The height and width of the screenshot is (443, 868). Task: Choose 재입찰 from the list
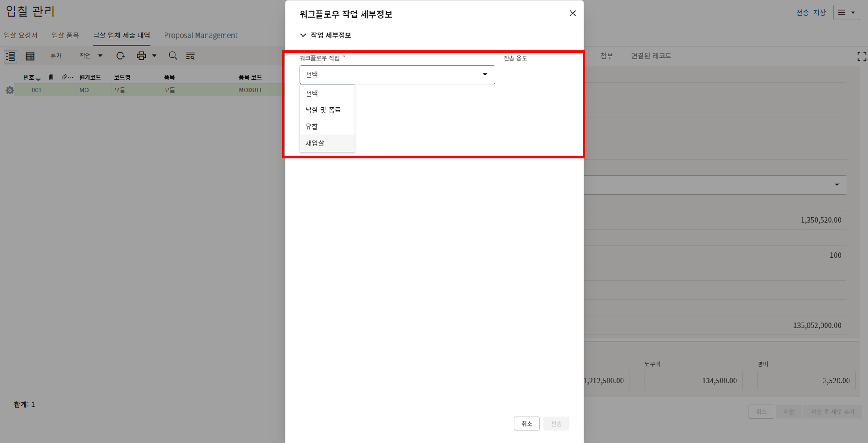click(x=315, y=143)
